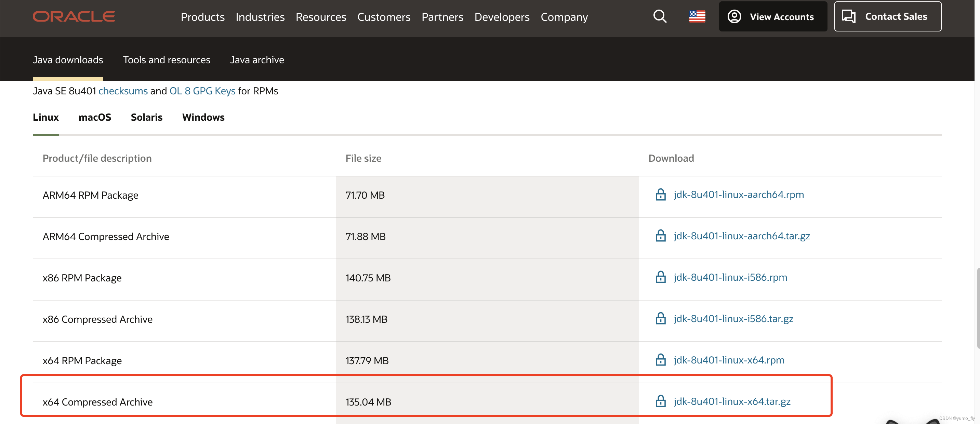Image resolution: width=980 pixels, height=424 pixels.
Task: Open the Company menu
Action: click(x=564, y=17)
